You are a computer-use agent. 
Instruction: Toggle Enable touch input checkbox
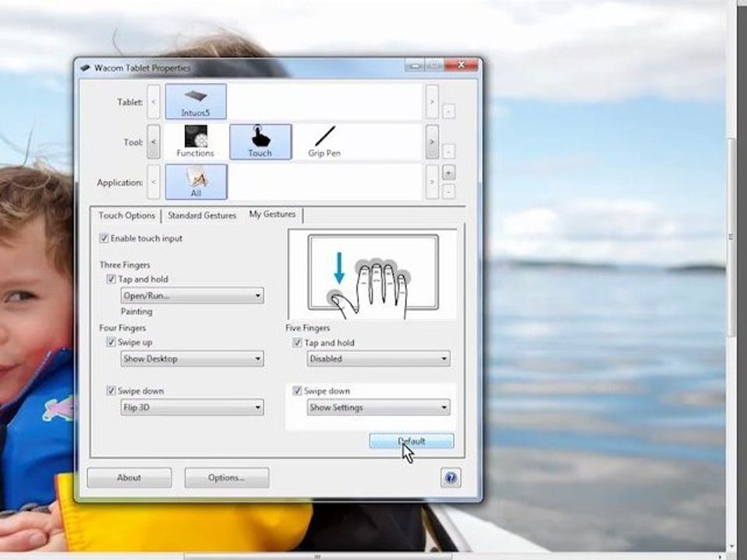tap(103, 238)
